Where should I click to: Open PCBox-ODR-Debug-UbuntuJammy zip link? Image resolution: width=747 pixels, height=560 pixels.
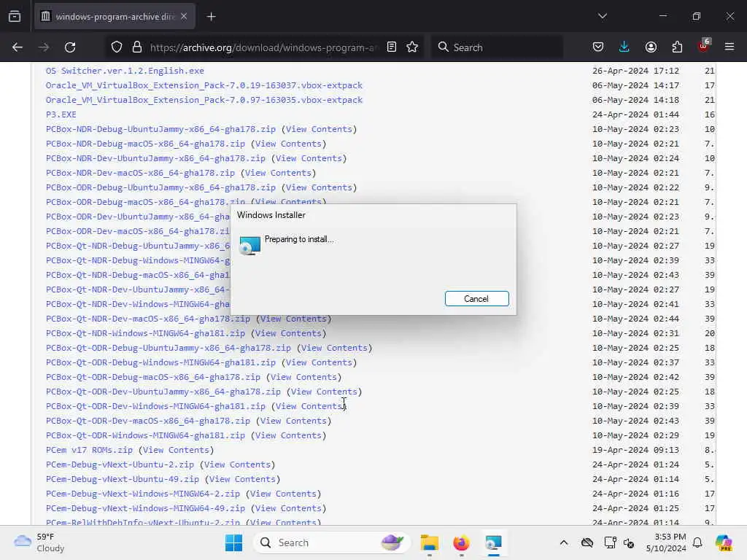pyautogui.click(x=160, y=187)
